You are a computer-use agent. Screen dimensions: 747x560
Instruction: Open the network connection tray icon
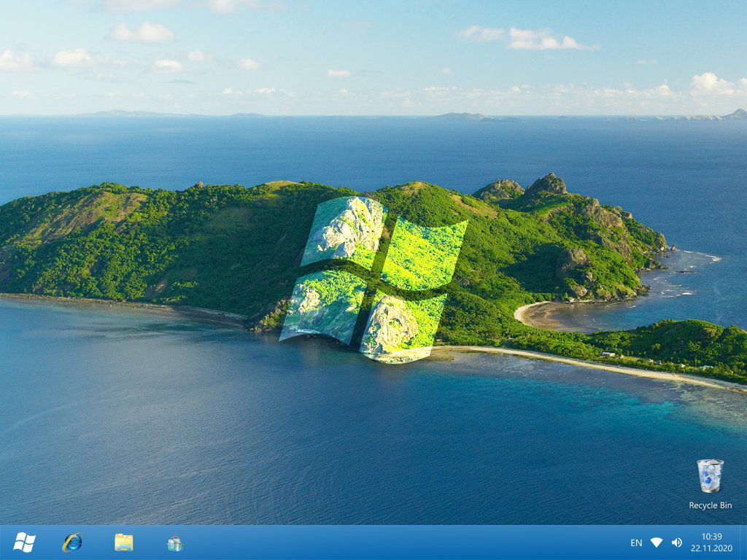(x=657, y=542)
